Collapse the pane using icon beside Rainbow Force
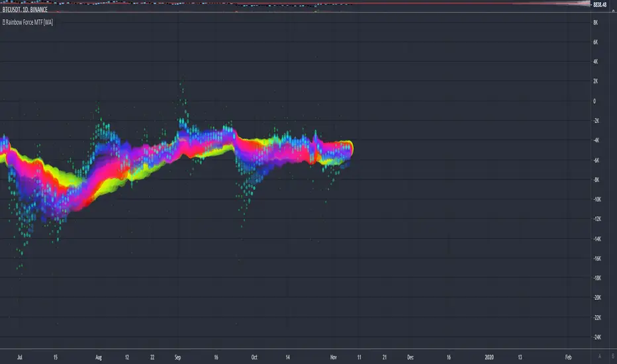Viewport: 617px width, 364px height. (x=3, y=23)
